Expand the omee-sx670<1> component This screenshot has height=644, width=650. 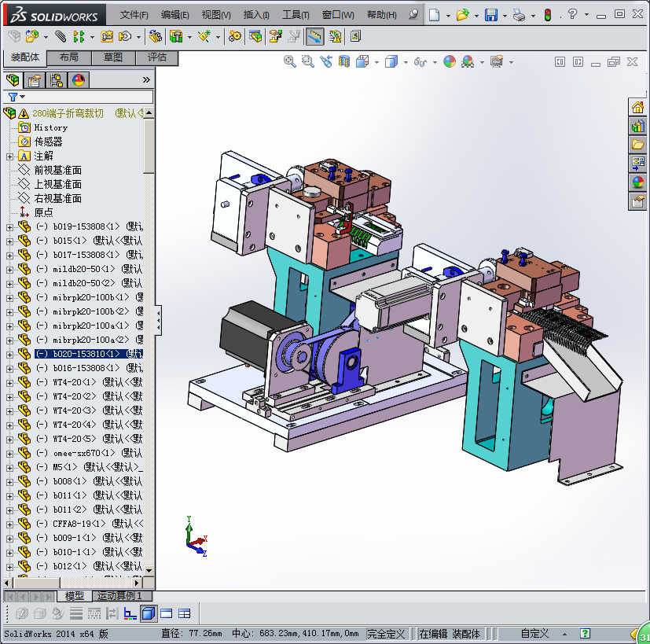(9, 454)
